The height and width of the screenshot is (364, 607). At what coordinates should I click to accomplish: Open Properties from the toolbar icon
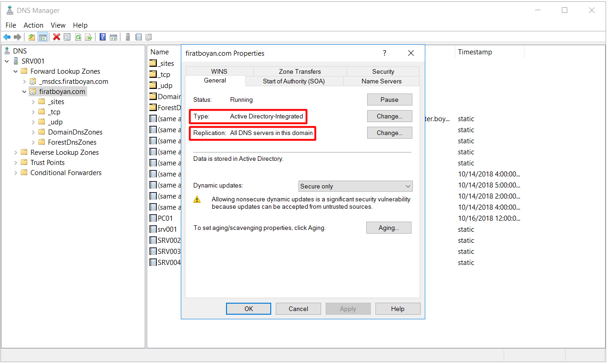point(67,37)
